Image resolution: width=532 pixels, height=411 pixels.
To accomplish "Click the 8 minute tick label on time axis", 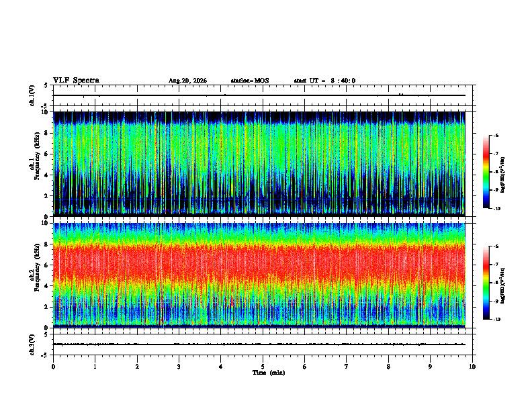I will [x=388, y=367].
